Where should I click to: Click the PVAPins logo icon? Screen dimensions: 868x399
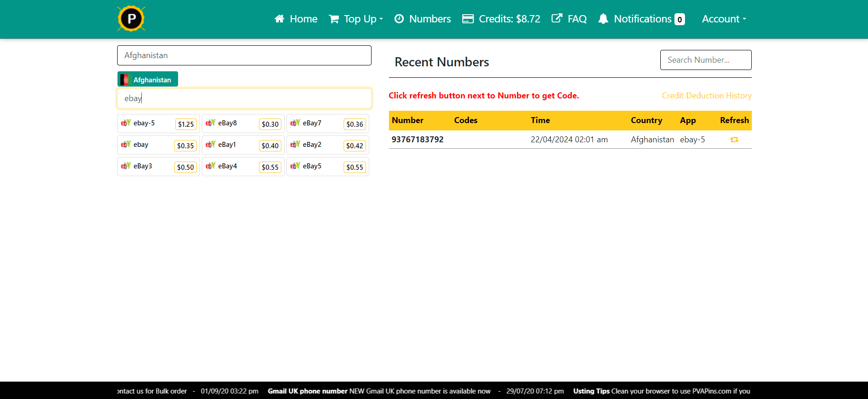click(131, 19)
